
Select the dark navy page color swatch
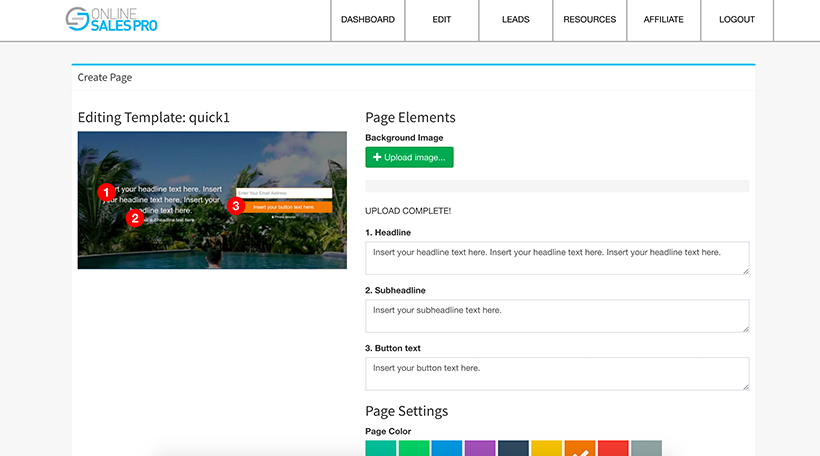(513, 449)
